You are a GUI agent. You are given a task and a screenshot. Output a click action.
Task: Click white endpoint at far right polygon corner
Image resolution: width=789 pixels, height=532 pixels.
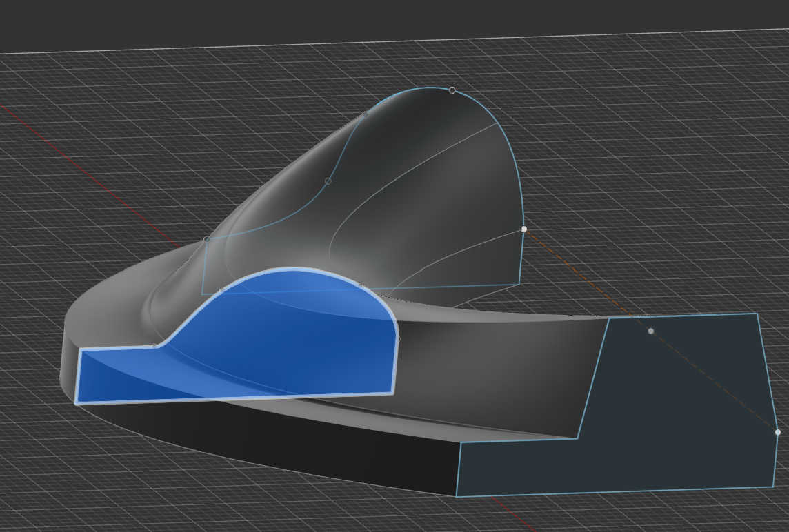(777, 432)
